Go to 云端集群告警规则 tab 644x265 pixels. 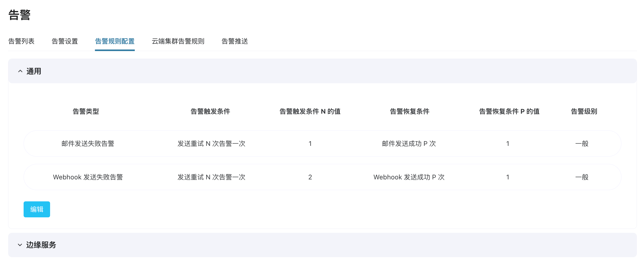pyautogui.click(x=178, y=41)
